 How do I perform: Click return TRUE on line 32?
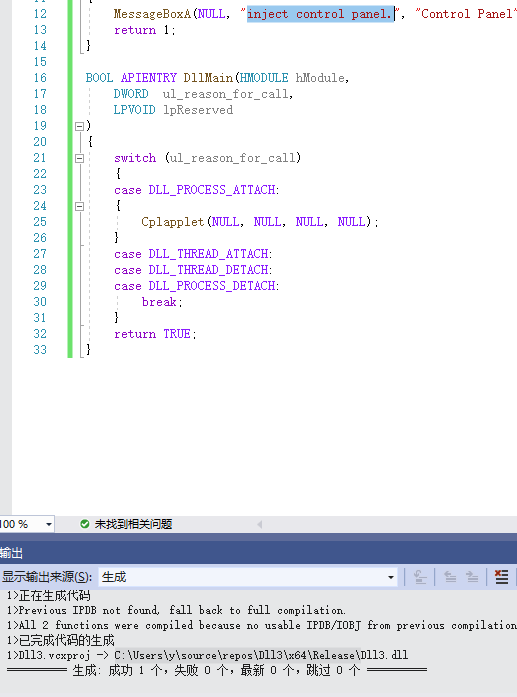[152, 334]
